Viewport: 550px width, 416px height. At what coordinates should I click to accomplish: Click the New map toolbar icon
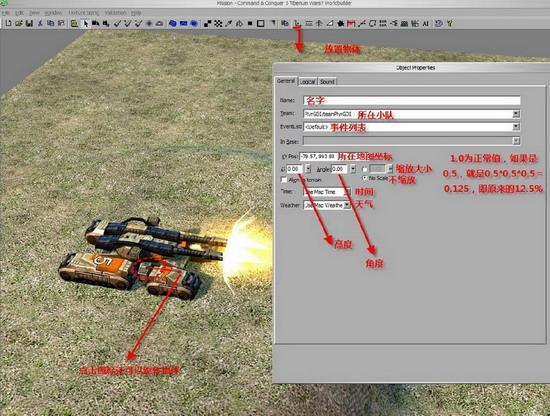point(8,24)
